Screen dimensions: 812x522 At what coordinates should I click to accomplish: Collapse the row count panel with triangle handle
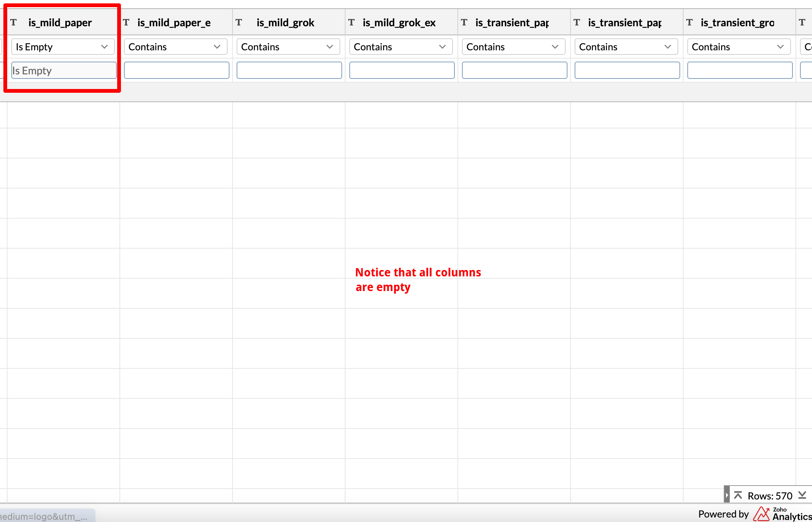727,495
